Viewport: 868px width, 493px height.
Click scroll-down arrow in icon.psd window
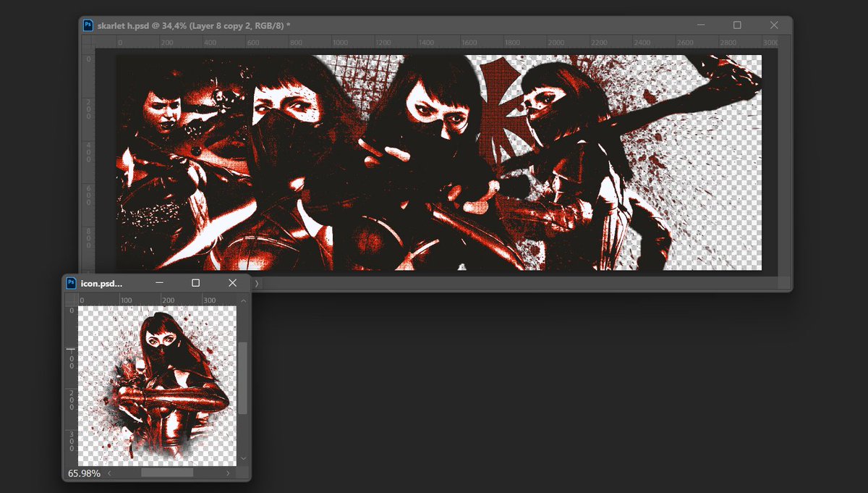[244, 459]
